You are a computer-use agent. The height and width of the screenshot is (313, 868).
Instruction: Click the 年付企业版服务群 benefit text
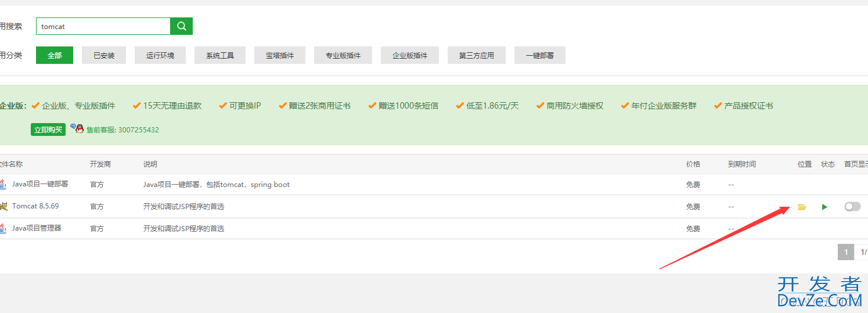(664, 106)
